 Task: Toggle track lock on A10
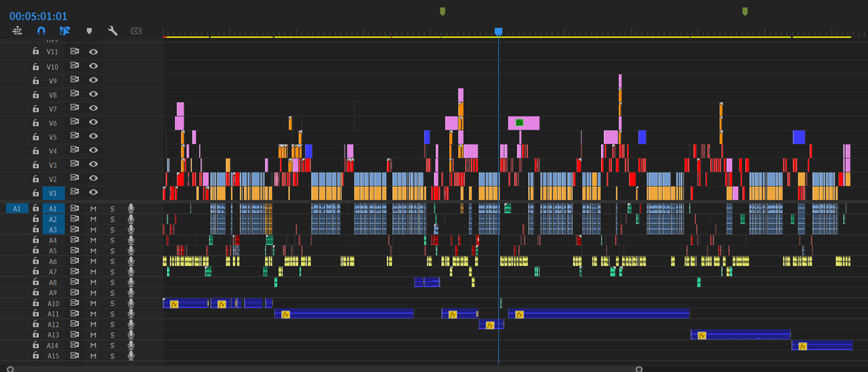[35, 303]
